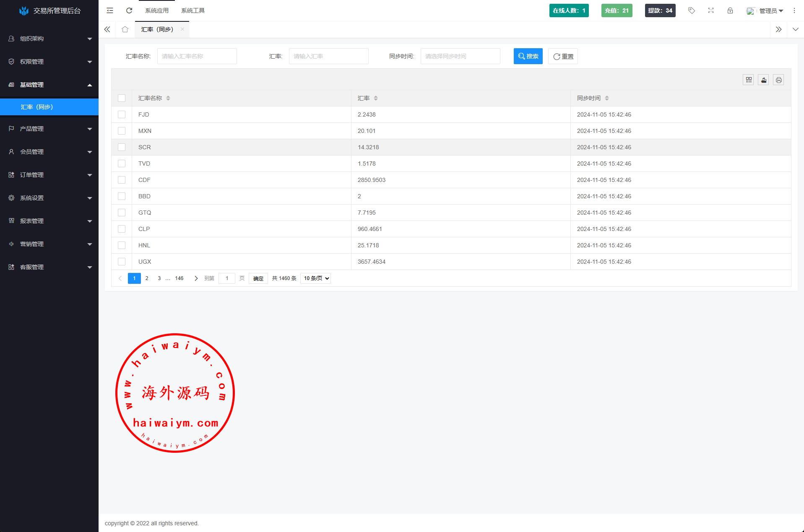Click the tag icon in header
Screen dimensions: 804x532
(x=692, y=10)
